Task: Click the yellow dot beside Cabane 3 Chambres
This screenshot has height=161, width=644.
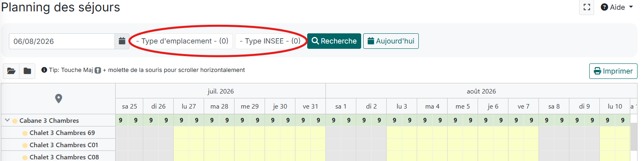Action: click(x=15, y=121)
